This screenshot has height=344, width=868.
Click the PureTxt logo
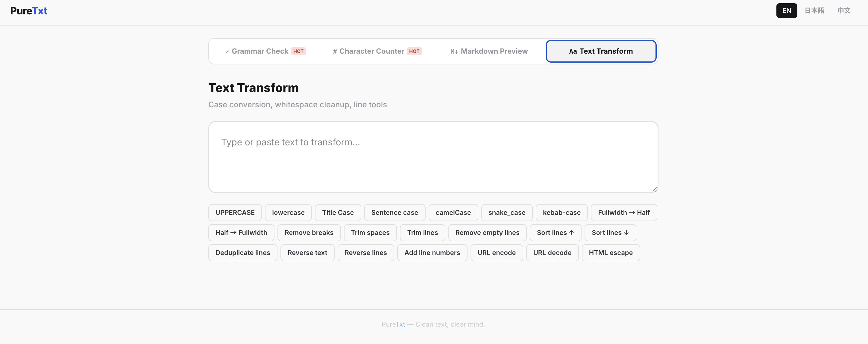29,10
